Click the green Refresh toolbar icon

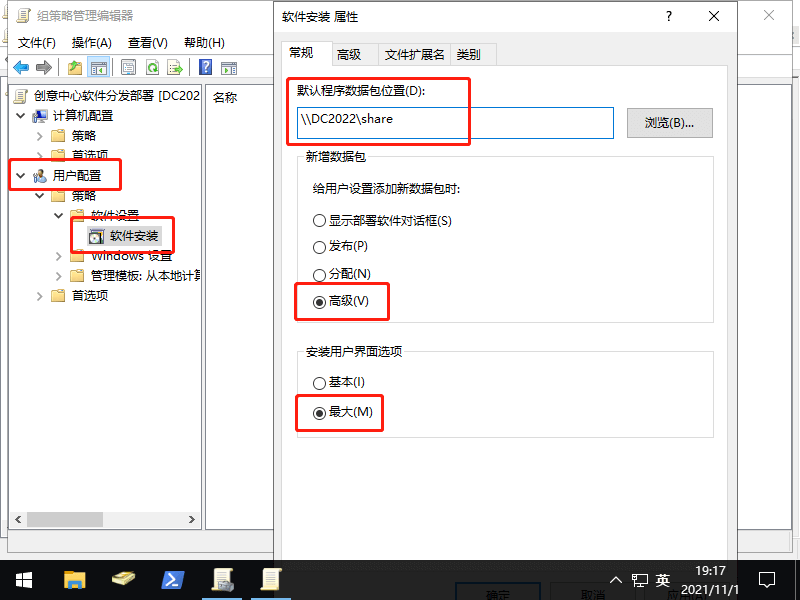pos(152,67)
